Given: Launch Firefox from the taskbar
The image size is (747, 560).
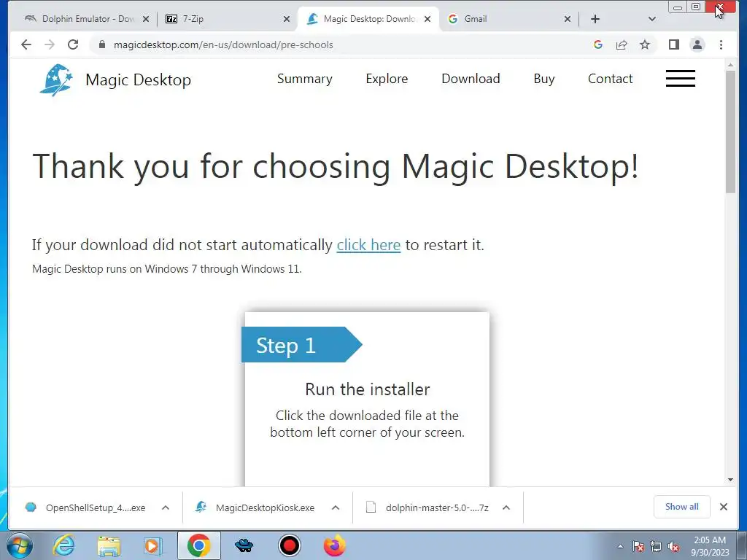Looking at the screenshot, I should pos(334,545).
